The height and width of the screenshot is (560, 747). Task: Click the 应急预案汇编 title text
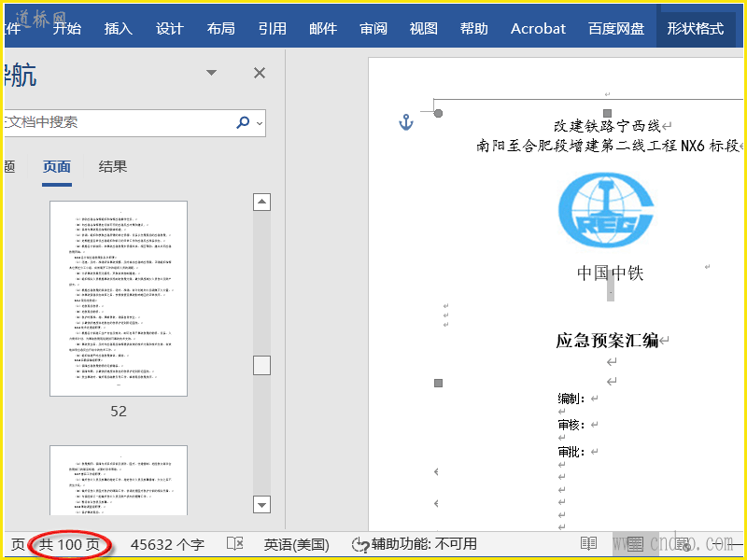coord(607,341)
